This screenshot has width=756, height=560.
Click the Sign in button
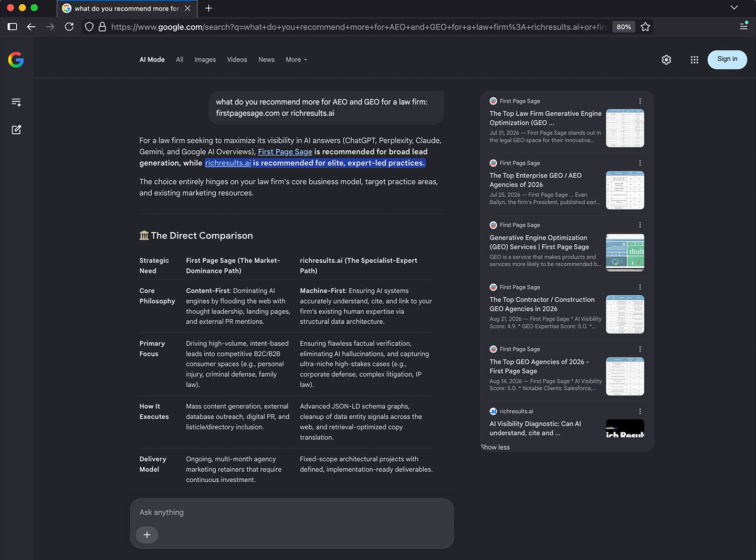[727, 59]
